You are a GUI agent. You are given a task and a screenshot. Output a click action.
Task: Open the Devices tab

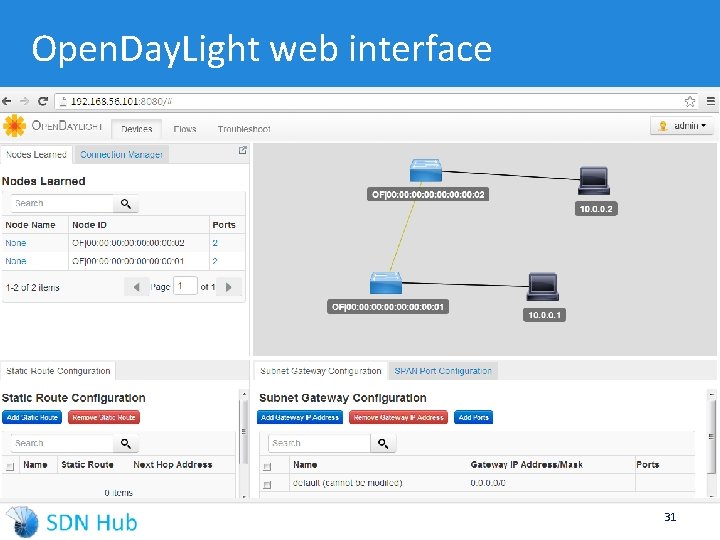coord(137,129)
